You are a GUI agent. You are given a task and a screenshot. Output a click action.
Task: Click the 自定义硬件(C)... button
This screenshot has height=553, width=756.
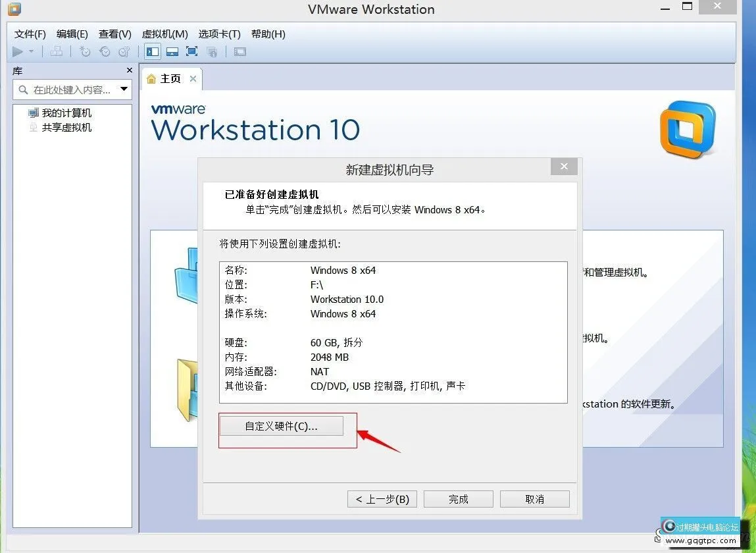click(x=281, y=426)
